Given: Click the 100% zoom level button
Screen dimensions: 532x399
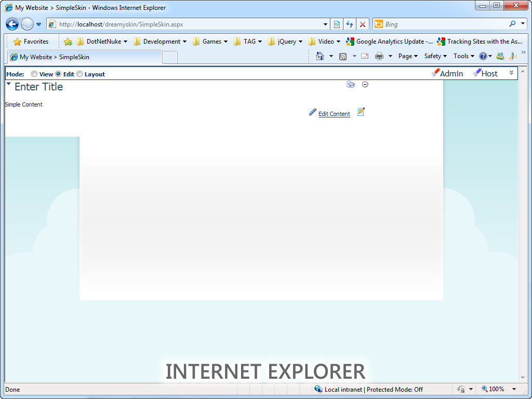Looking at the screenshot, I should click(x=493, y=389).
